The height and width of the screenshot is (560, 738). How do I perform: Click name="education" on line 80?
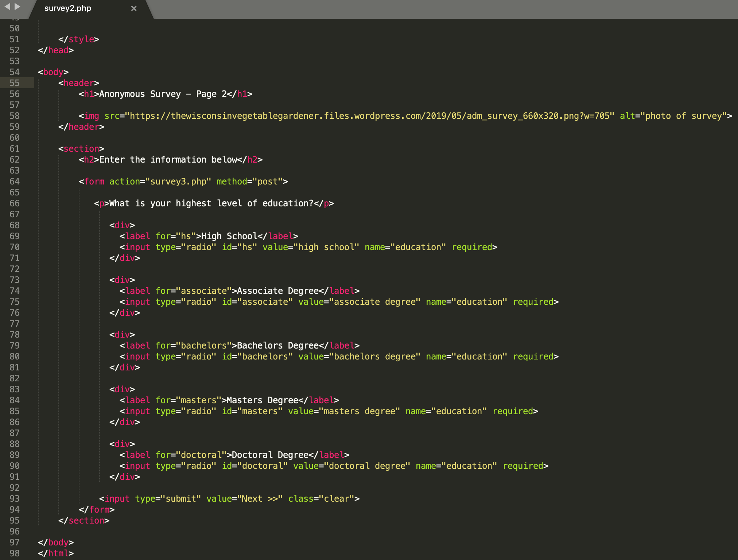(x=467, y=357)
